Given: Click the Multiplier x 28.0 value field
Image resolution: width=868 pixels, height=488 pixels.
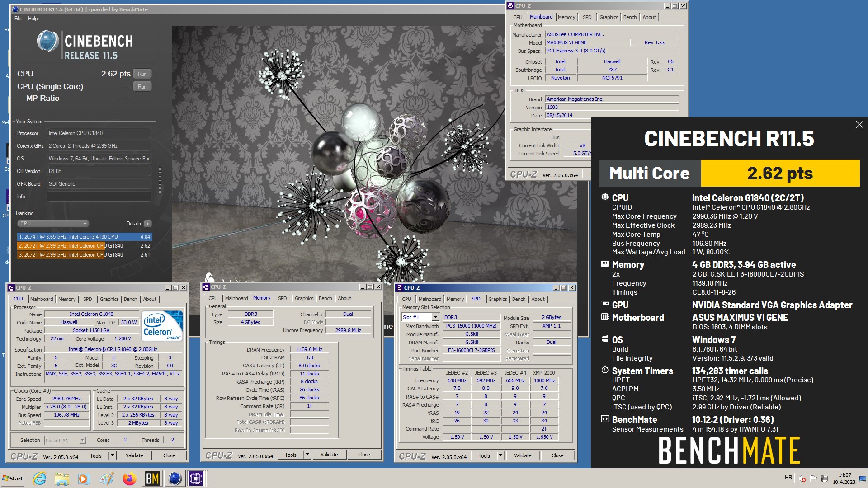Looking at the screenshot, I should (x=66, y=407).
